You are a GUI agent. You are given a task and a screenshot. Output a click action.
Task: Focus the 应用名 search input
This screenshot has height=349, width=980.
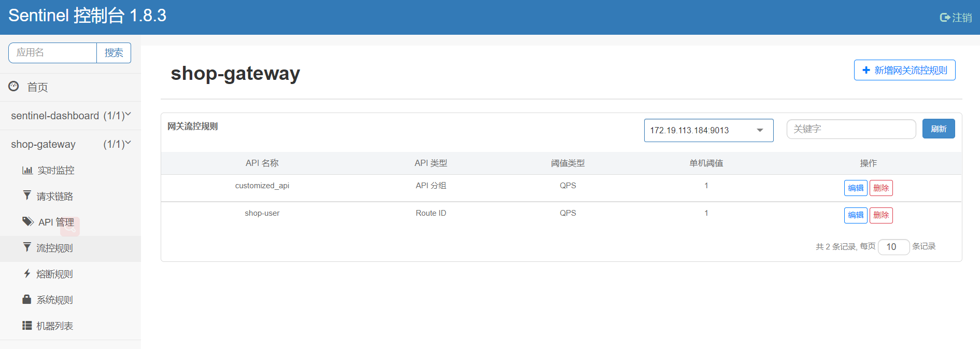coord(53,53)
